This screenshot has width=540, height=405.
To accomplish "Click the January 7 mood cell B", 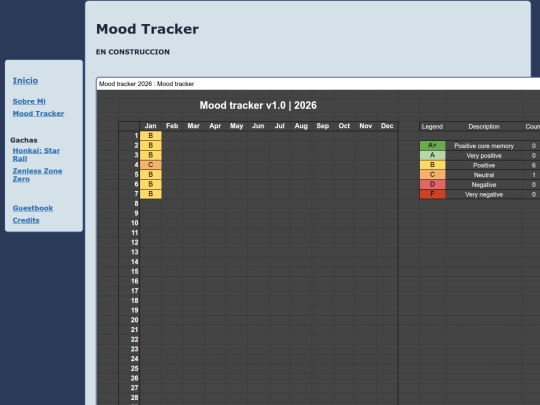I will (x=150, y=194).
